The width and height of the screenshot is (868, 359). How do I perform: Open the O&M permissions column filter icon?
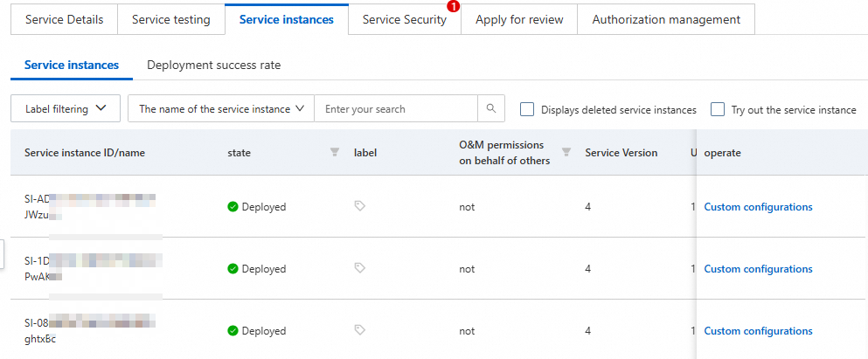(x=566, y=152)
